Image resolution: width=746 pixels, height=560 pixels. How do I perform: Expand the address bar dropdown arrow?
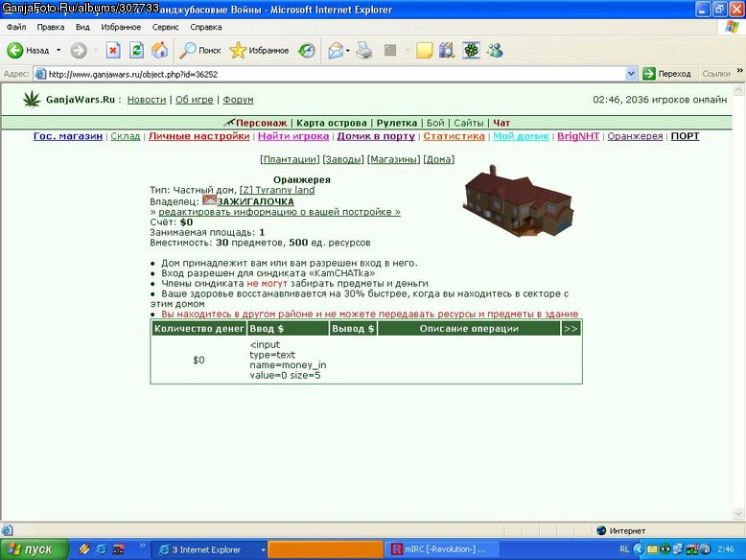pyautogui.click(x=631, y=74)
